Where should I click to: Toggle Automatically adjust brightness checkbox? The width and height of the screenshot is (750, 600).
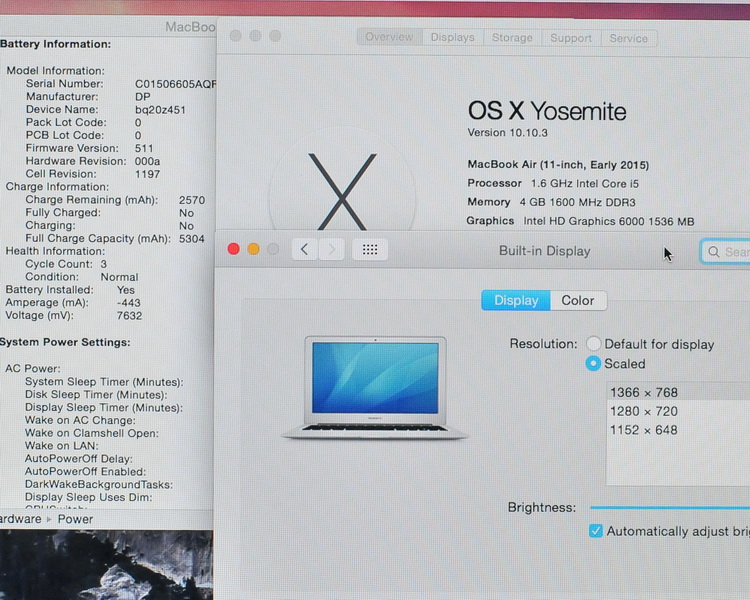click(596, 531)
